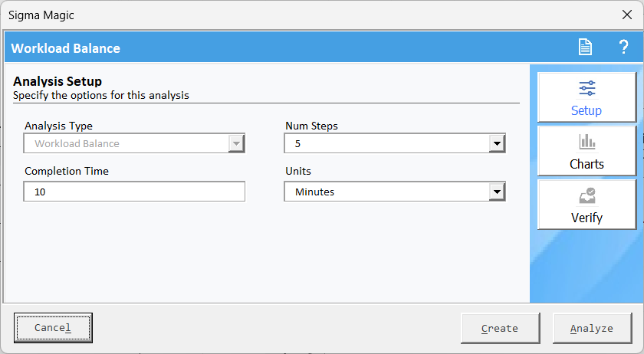Click the Charts bar graph icon

[586, 142]
